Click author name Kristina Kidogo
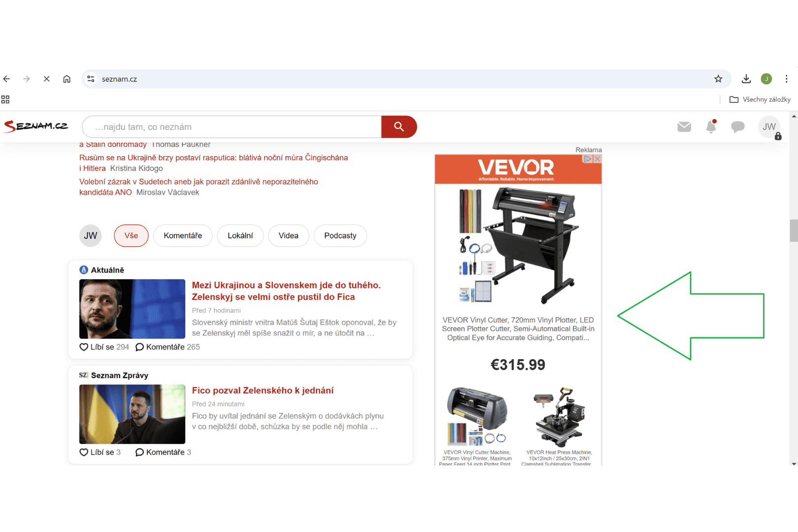Image resolution: width=798 pixels, height=532 pixels. coord(136,168)
